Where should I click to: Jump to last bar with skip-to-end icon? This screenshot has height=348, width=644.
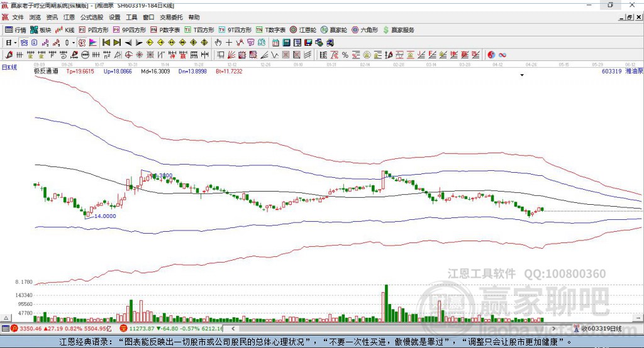117,43
